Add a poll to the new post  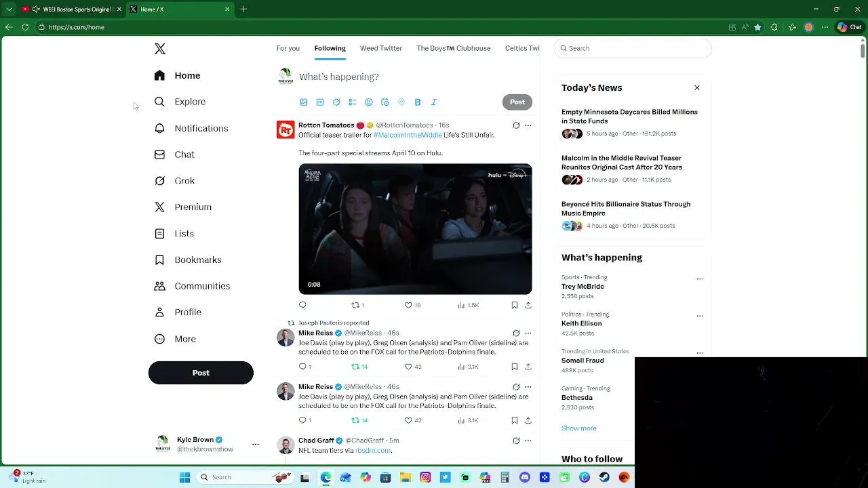353,102
